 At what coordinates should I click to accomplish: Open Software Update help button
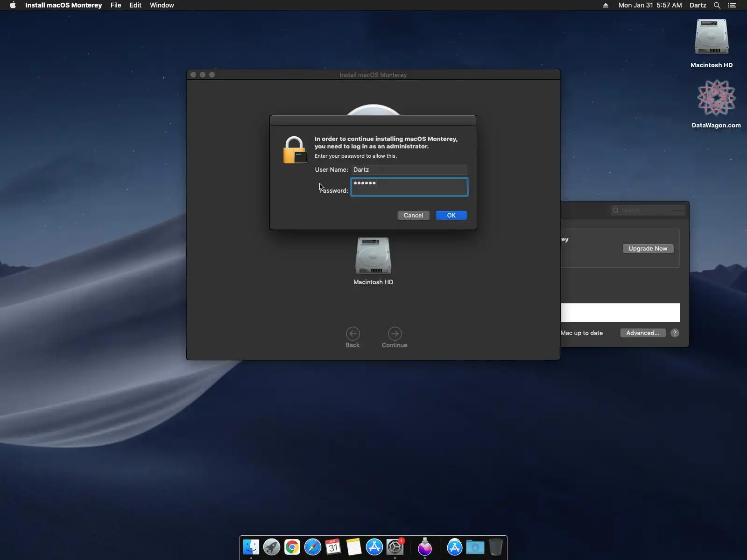675,333
